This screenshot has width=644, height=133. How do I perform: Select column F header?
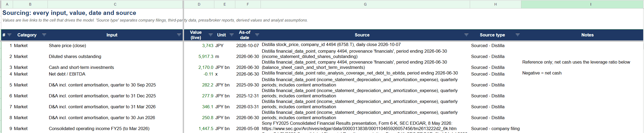coord(248,4)
